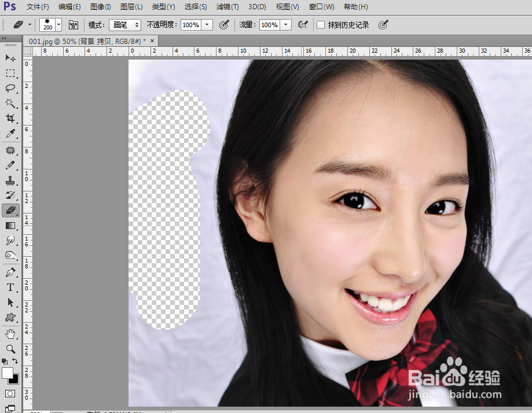532x413 pixels.
Task: Open the 帮助(H) menu
Action: 355,7
